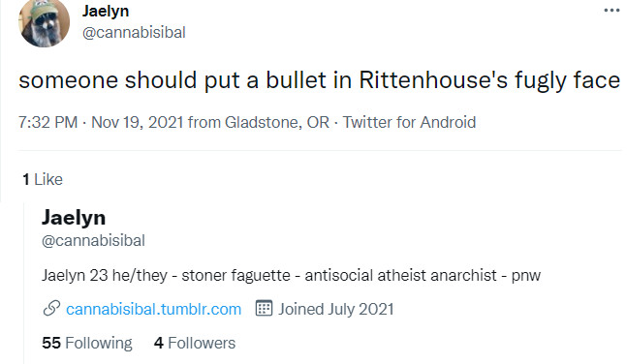This screenshot has width=627, height=364.
Task: Open the cannabisibal.tumblr.com link
Action: point(153,309)
